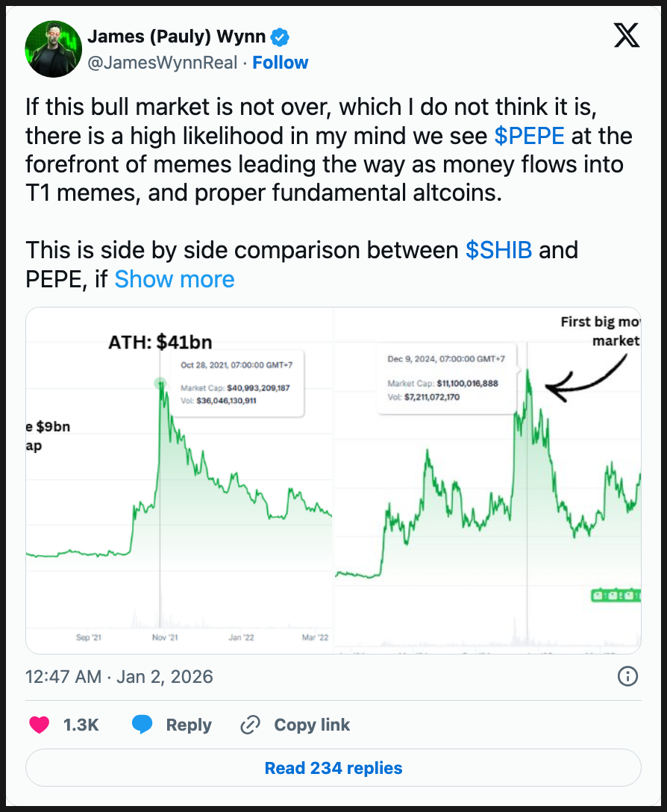This screenshot has width=667, height=812.
Task: Click the Follow link
Action: 280,63
